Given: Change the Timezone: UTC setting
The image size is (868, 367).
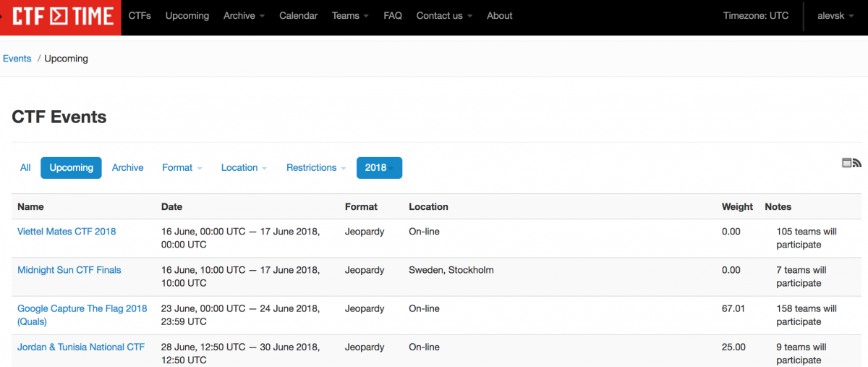Looking at the screenshot, I should 756,15.
